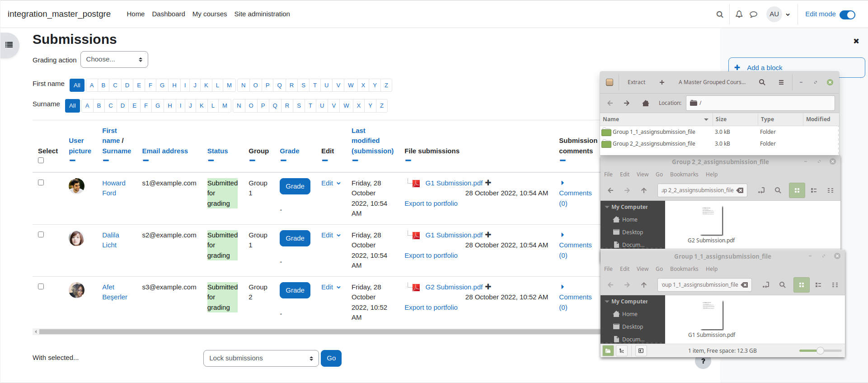Image resolution: width=868 pixels, height=383 pixels.
Task: Open Edit dropdown for Dalila Licht
Action: point(331,235)
